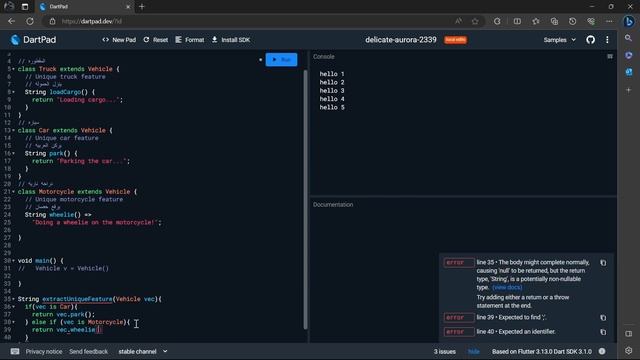Collapse the main function fold arrow
The width and height of the screenshot is (640, 360).
pos(13,261)
